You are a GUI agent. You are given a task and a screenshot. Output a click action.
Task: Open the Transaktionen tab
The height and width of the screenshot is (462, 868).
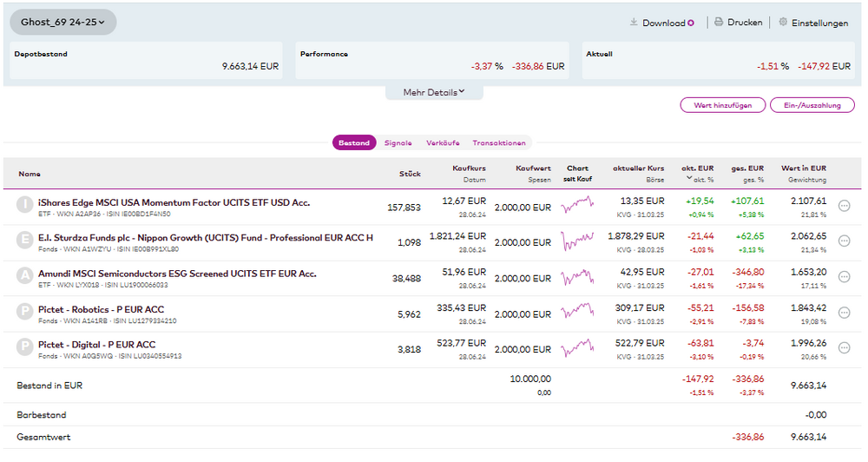499,143
